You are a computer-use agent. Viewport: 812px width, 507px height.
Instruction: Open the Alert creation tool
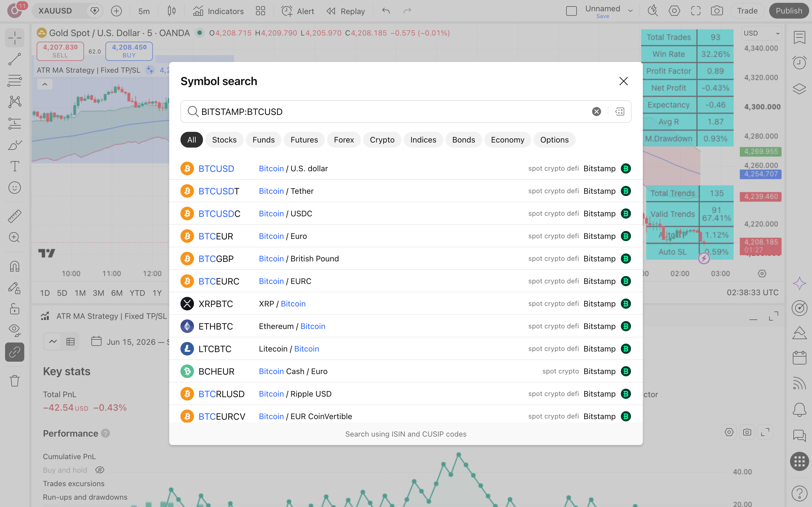point(297,11)
